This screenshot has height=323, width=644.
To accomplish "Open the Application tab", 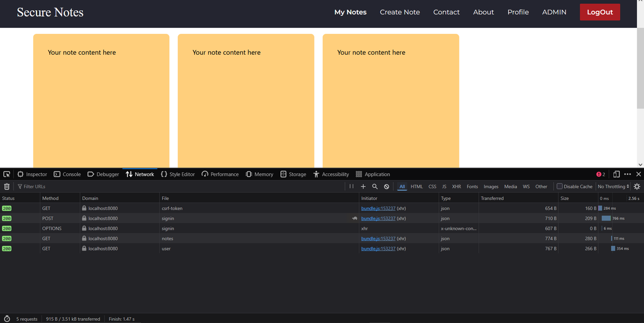I will point(372,174).
